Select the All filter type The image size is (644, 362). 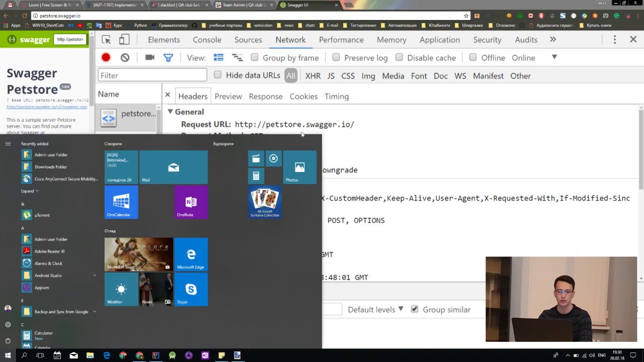(x=291, y=76)
